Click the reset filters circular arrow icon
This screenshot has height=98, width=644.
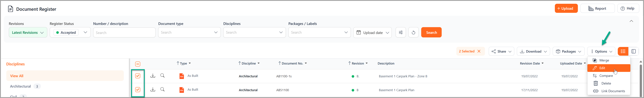click(413, 33)
